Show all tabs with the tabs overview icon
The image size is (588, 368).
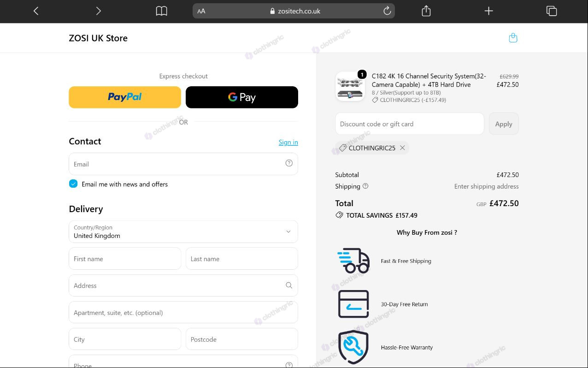pos(552,11)
